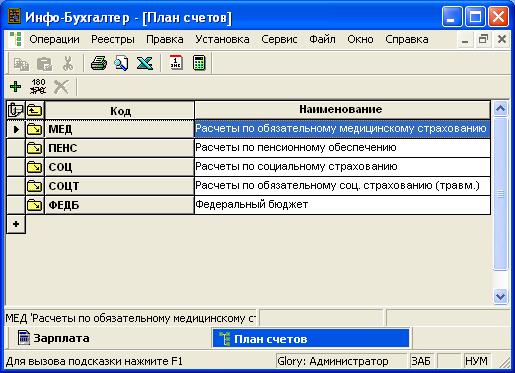
Task: Click the Cut scissors icon
Action: coord(68,63)
